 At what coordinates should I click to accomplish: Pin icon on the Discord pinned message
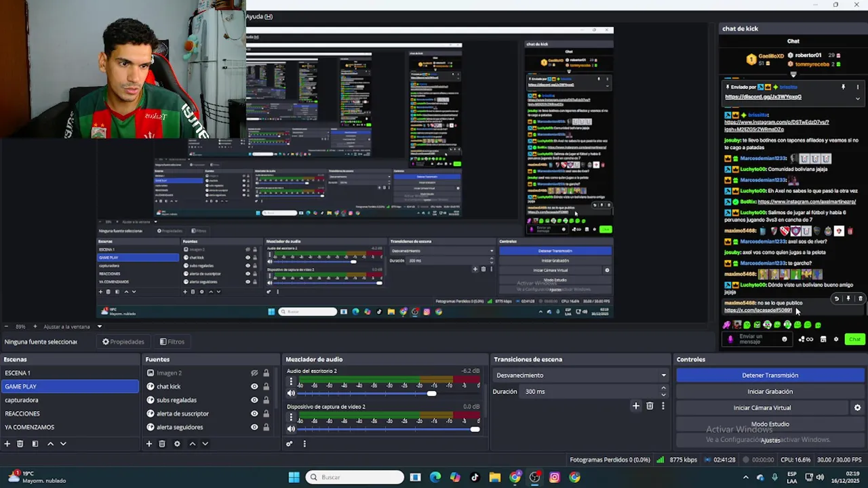tap(844, 87)
